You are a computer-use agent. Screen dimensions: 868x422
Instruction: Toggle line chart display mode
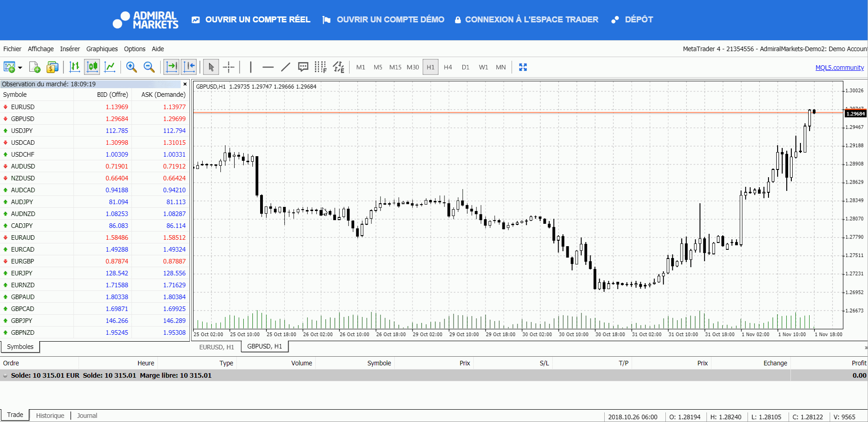coord(110,67)
